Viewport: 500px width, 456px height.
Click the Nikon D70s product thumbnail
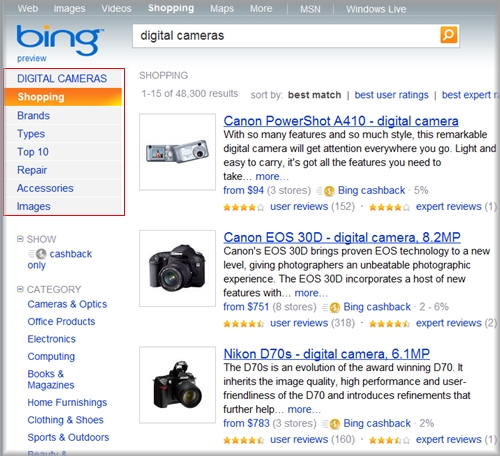coord(177,385)
